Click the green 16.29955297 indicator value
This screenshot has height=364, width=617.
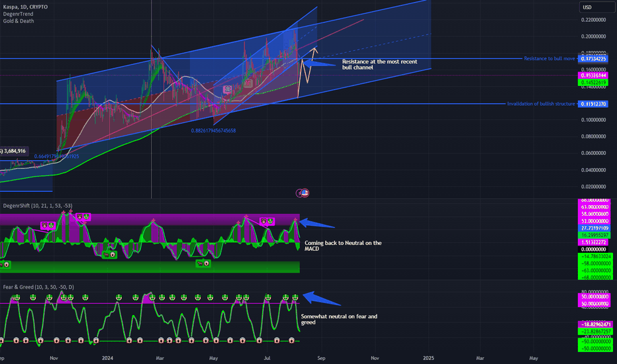pos(593,236)
